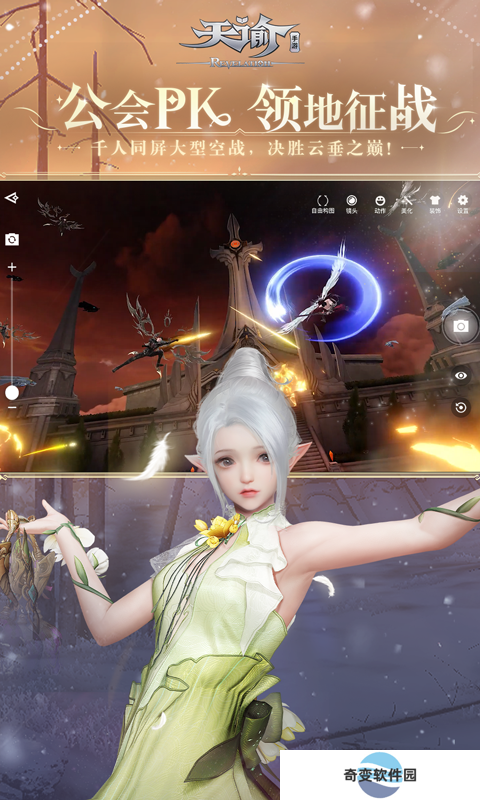Click the 天谕 Revelation game logo

pos(240,41)
